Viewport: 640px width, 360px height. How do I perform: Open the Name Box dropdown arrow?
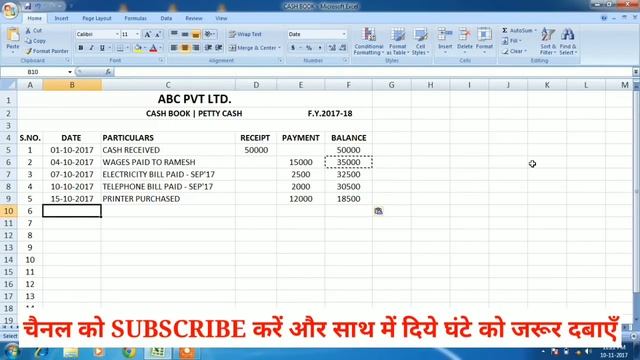pos(70,72)
